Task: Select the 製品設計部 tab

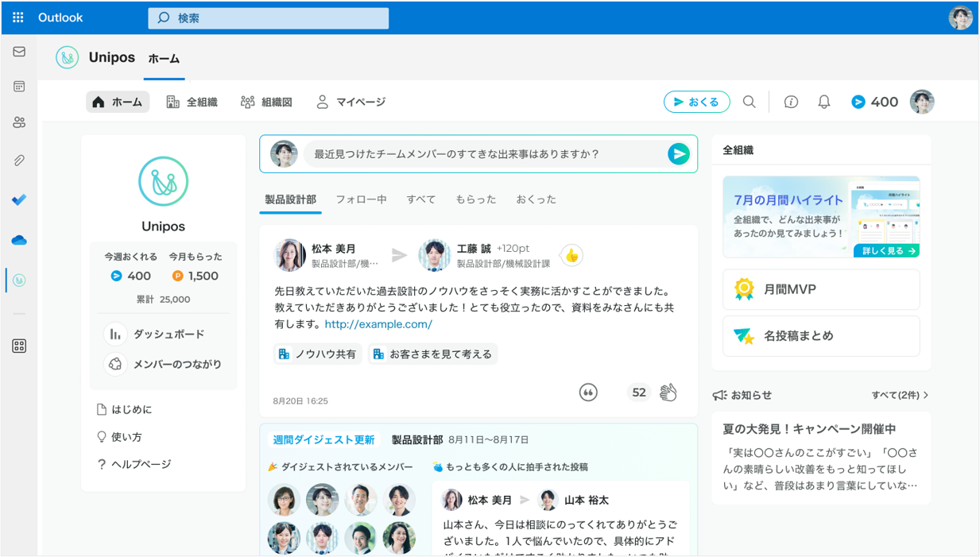Action: (290, 199)
